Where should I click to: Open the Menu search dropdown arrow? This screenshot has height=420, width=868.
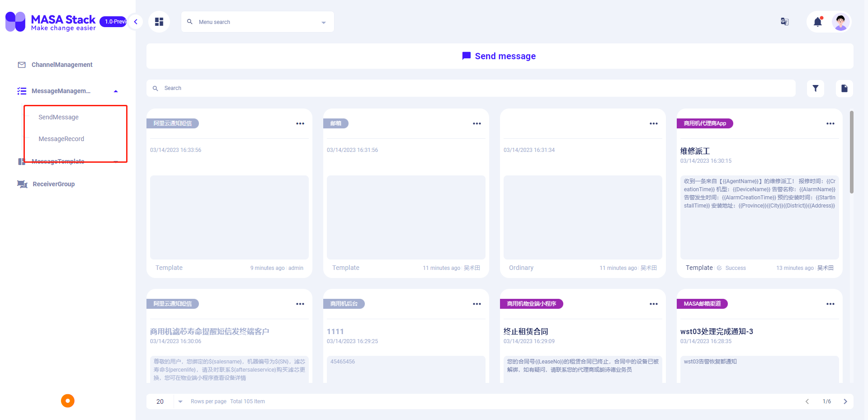[323, 22]
